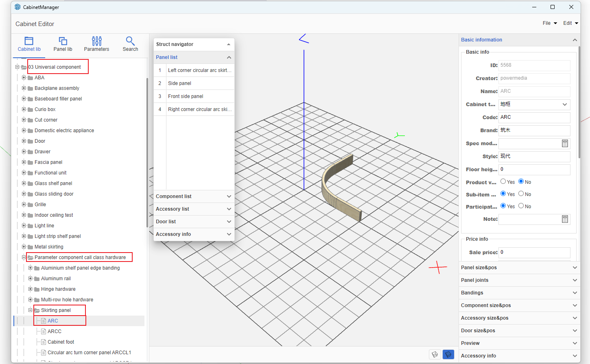
Task: Set Product v... option to Yes
Action: [x=503, y=182]
